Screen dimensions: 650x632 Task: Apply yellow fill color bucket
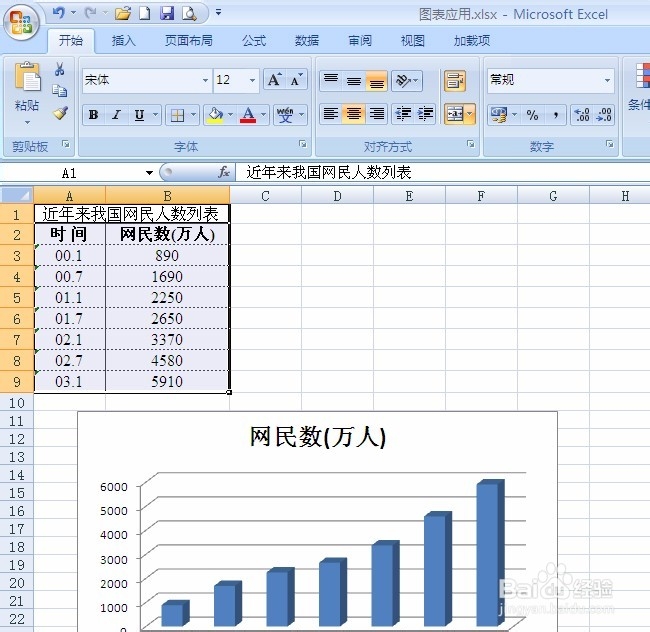(x=215, y=115)
